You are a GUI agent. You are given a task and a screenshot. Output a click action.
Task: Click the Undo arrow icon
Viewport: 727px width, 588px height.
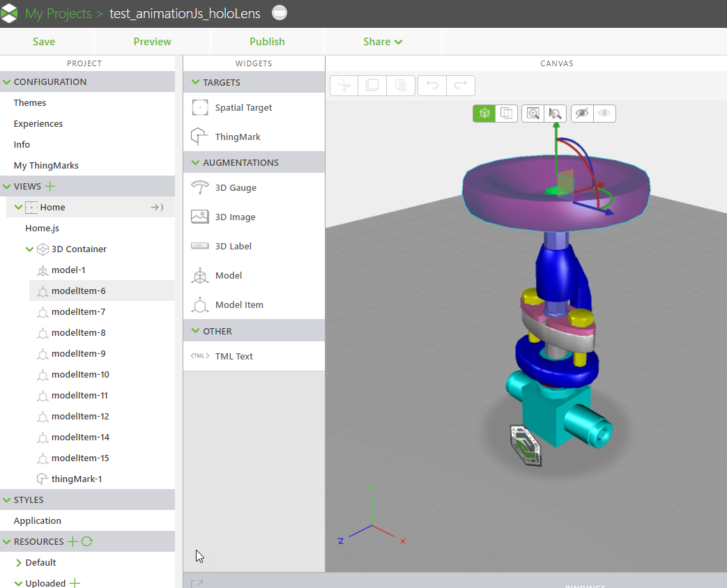point(432,86)
